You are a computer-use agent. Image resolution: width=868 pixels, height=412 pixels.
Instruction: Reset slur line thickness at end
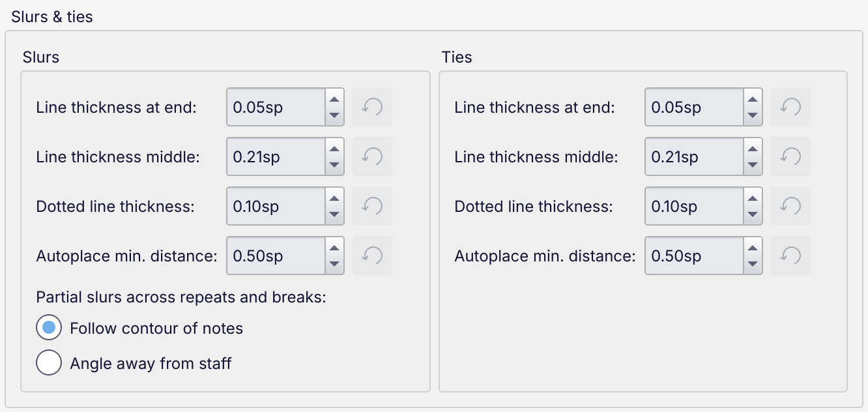point(372,107)
